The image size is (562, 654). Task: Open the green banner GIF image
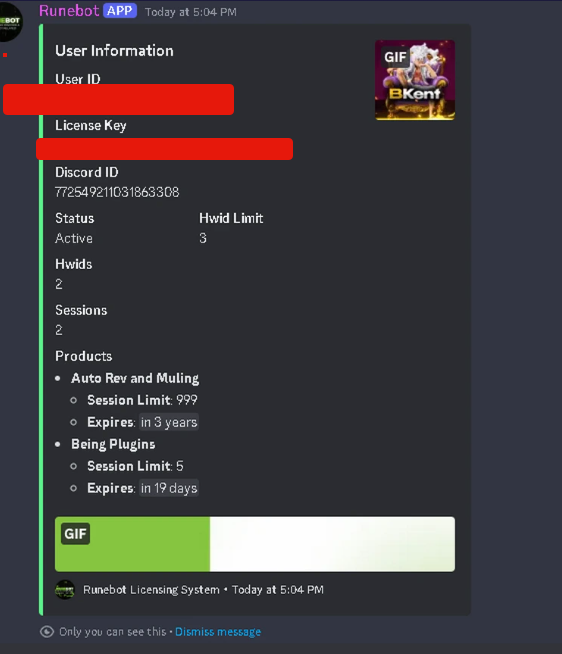tap(255, 544)
